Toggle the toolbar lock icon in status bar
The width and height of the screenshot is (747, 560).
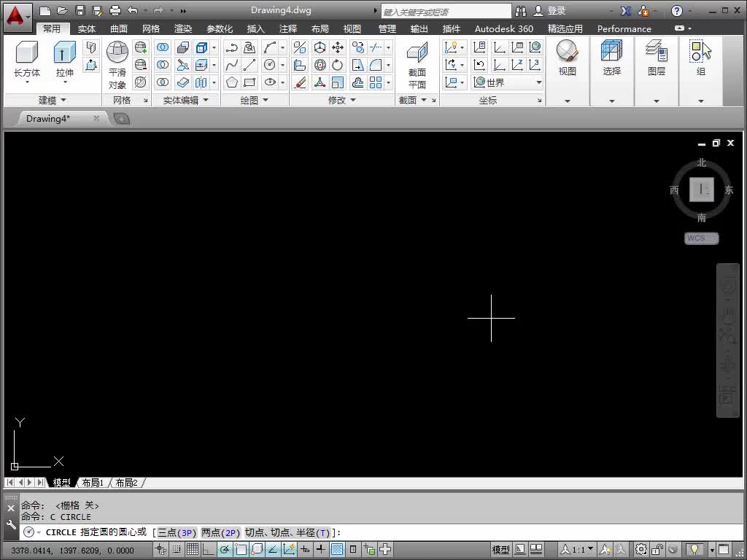(x=657, y=550)
